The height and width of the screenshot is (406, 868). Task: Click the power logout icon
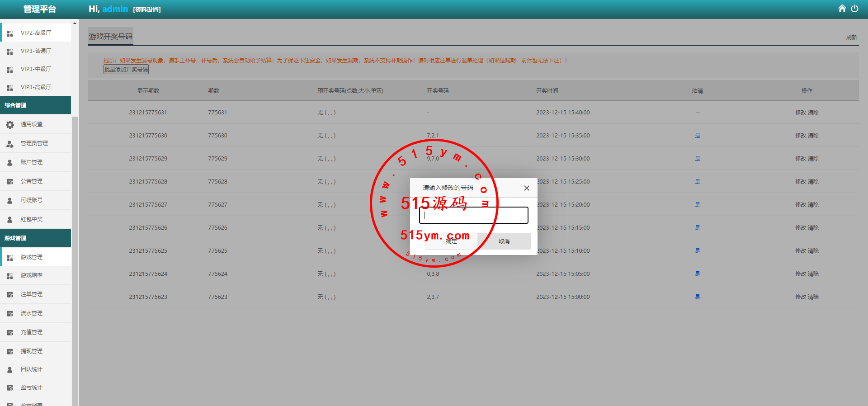tap(854, 9)
